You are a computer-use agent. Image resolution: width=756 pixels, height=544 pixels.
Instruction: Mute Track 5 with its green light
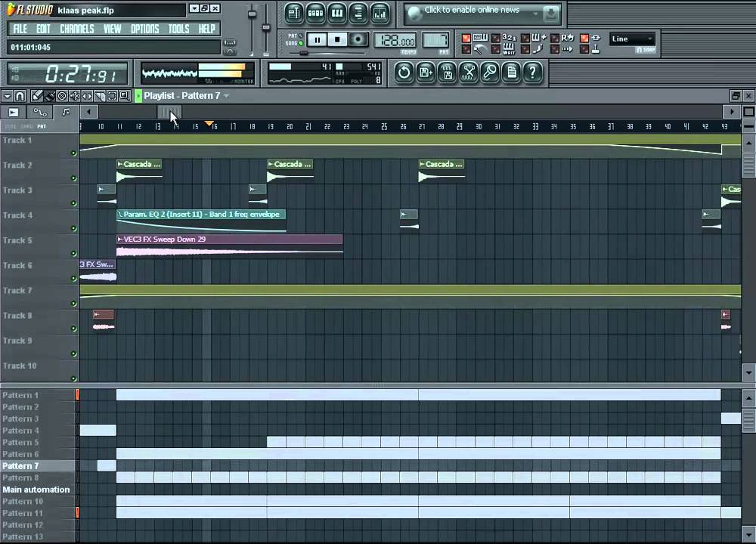[74, 253]
